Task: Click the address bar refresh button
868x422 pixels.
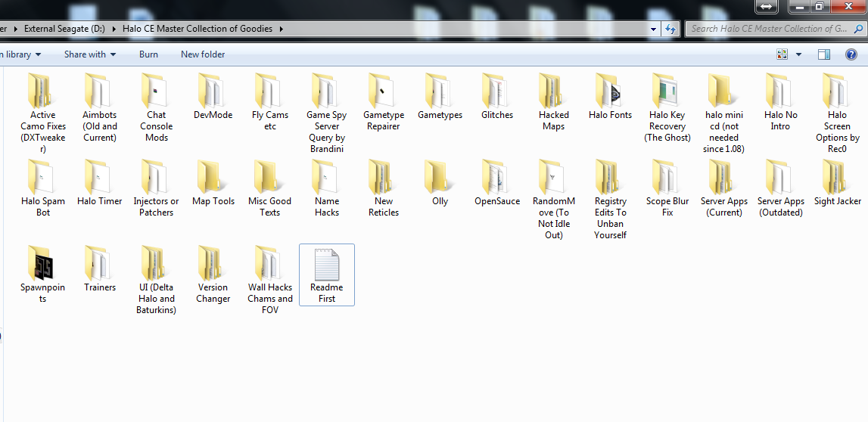Action: point(670,29)
